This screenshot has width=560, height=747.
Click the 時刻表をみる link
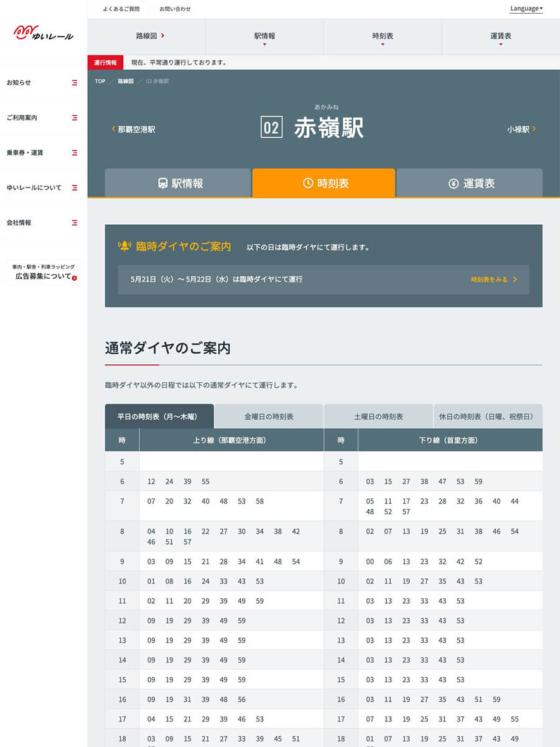click(x=494, y=280)
